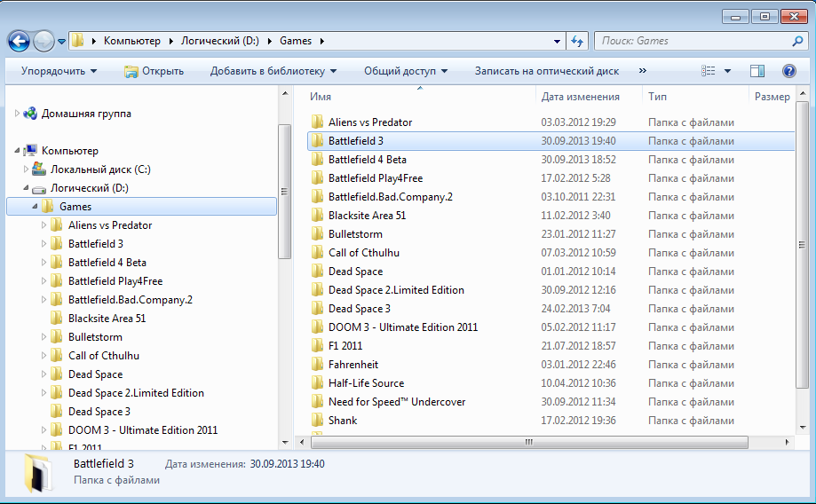Select Battlefield 3 folder icon in list

tap(318, 141)
